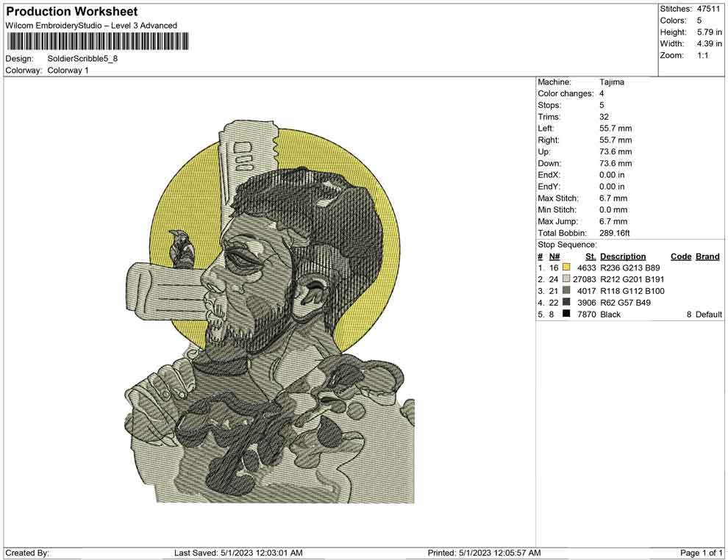This screenshot has height=560, width=728.
Task: Click the 'Down:' label
Action: pos(549,163)
